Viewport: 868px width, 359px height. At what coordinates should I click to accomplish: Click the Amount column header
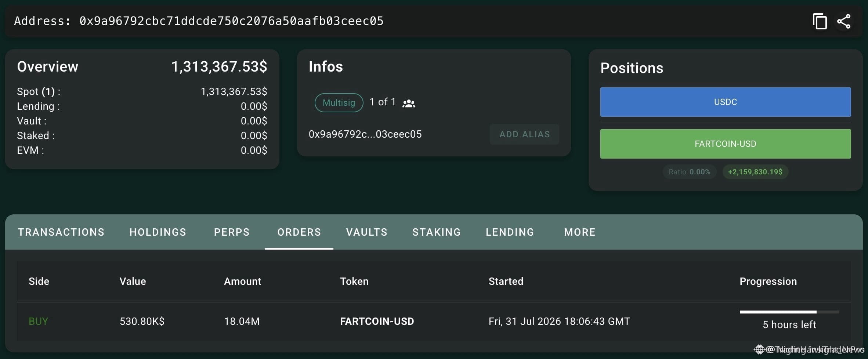(243, 281)
